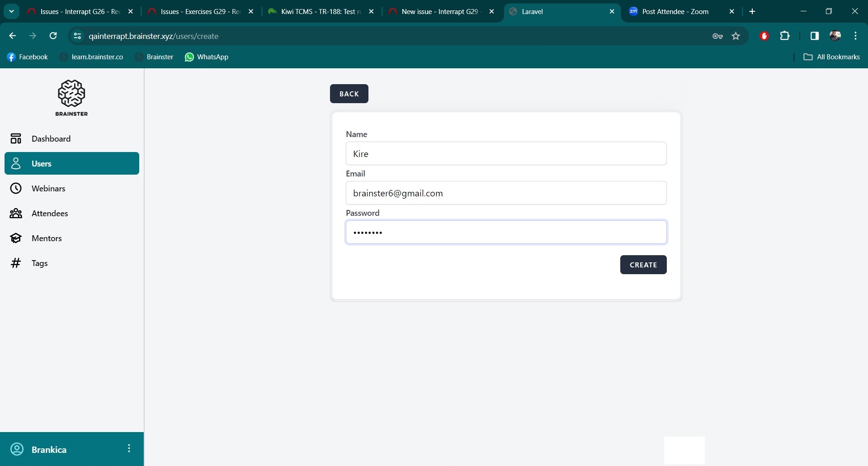
Task: Open WhatsApp bookmark in bookmarks bar
Action: point(207,57)
